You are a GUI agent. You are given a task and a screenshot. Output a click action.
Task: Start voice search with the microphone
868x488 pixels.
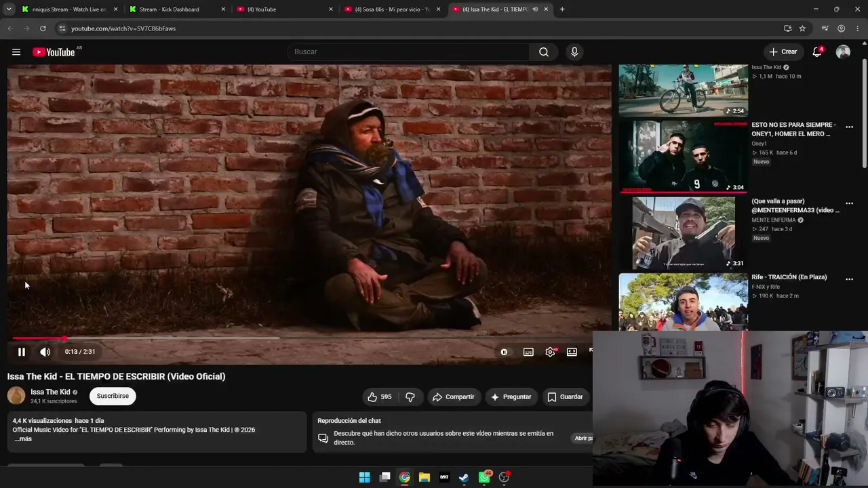click(574, 52)
